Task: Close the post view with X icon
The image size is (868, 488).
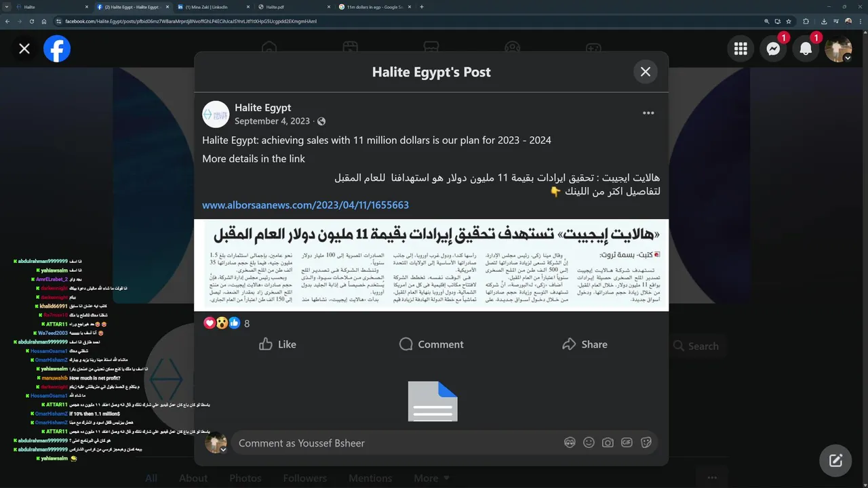Action: (x=24, y=49)
